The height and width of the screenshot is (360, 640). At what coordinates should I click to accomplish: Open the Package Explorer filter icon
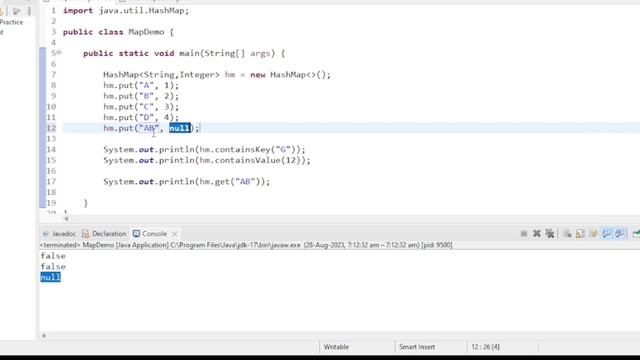[16, 11]
